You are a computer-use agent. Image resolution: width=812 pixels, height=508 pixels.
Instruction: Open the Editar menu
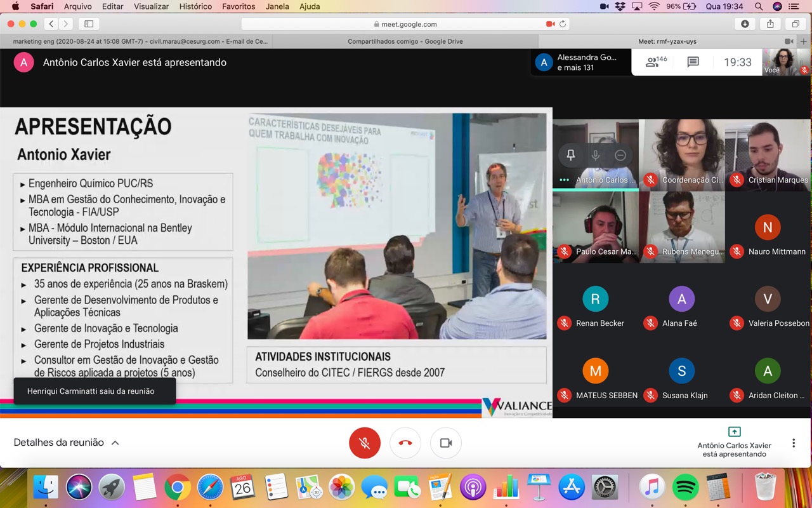coord(113,6)
